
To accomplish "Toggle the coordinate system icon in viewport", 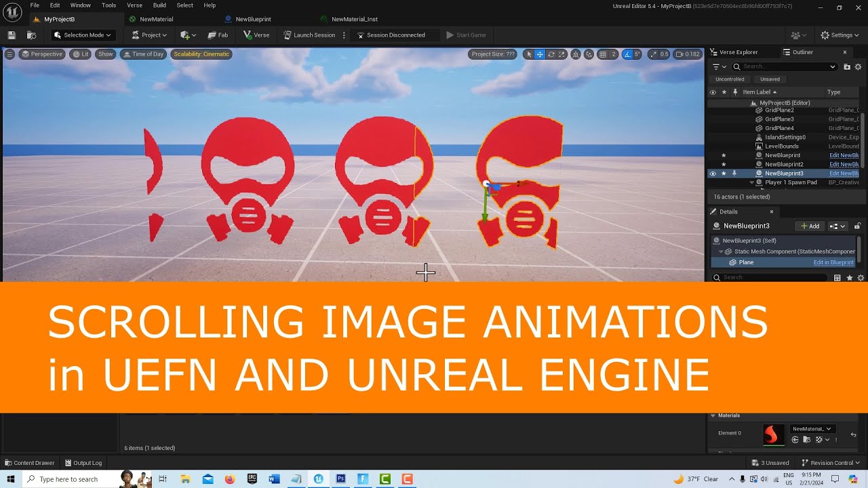I will click(576, 54).
